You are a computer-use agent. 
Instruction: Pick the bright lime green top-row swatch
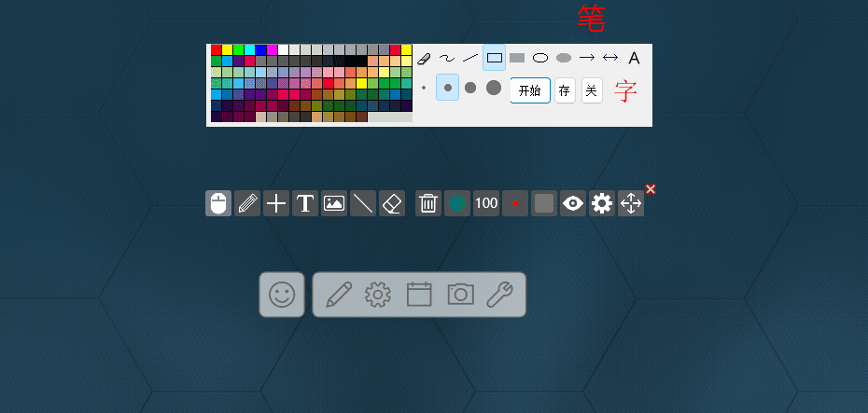point(239,49)
